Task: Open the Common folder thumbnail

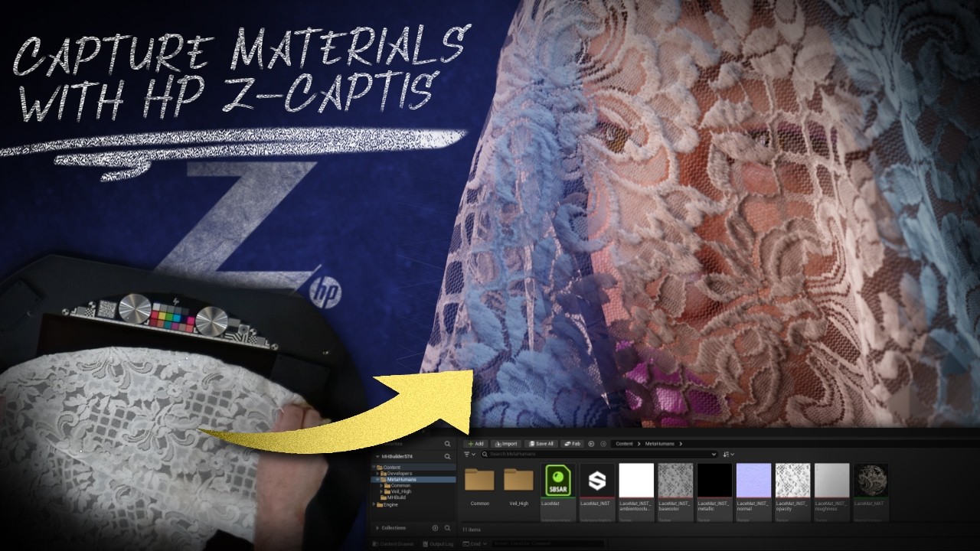Action: coord(480,482)
